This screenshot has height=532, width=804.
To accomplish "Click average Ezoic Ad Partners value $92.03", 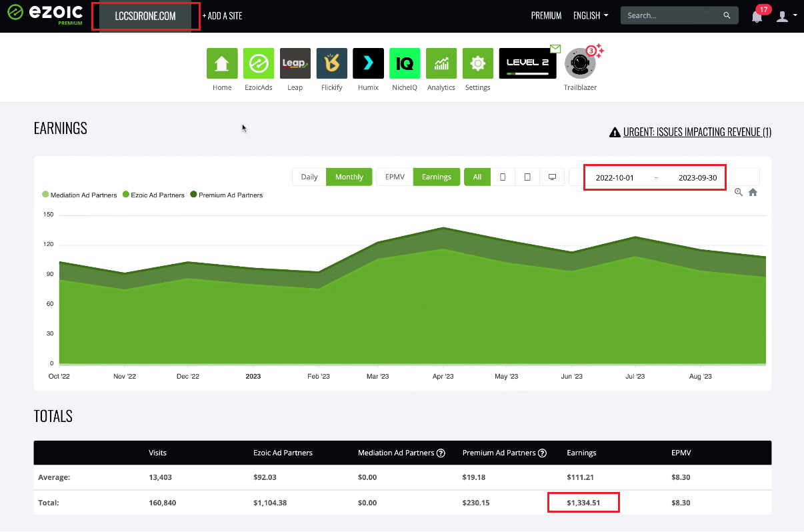I will click(x=265, y=477).
